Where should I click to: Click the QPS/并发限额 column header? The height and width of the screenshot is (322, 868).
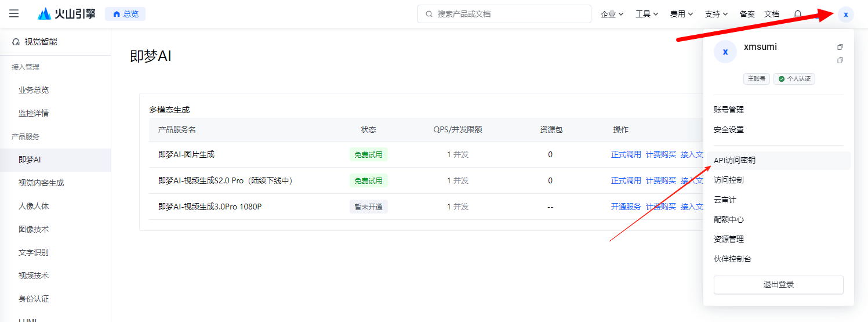(x=458, y=129)
